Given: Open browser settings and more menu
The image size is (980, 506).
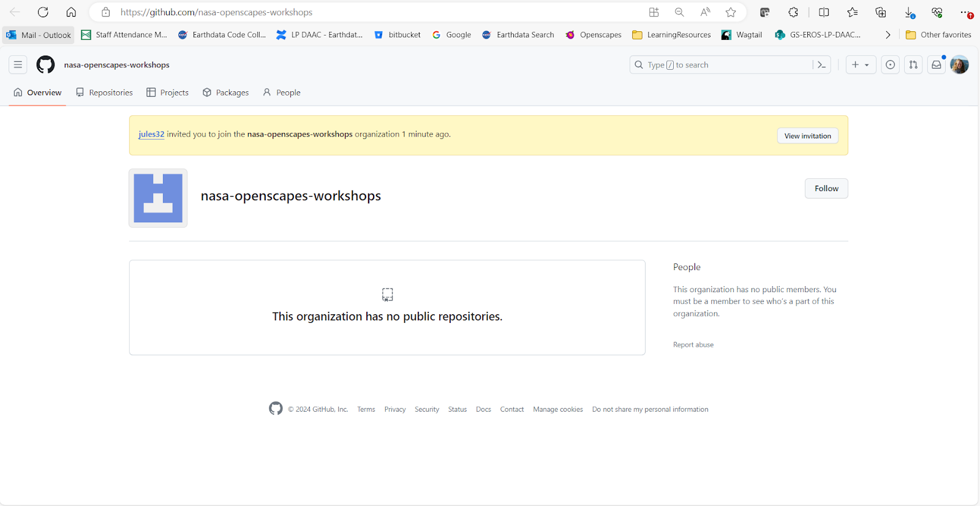Looking at the screenshot, I should coord(966,12).
